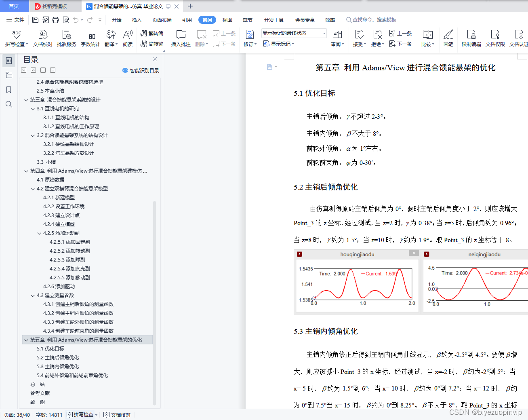Open the 拼写检查 spell check tool
Viewport: 528px width, 420px height.
point(17,38)
